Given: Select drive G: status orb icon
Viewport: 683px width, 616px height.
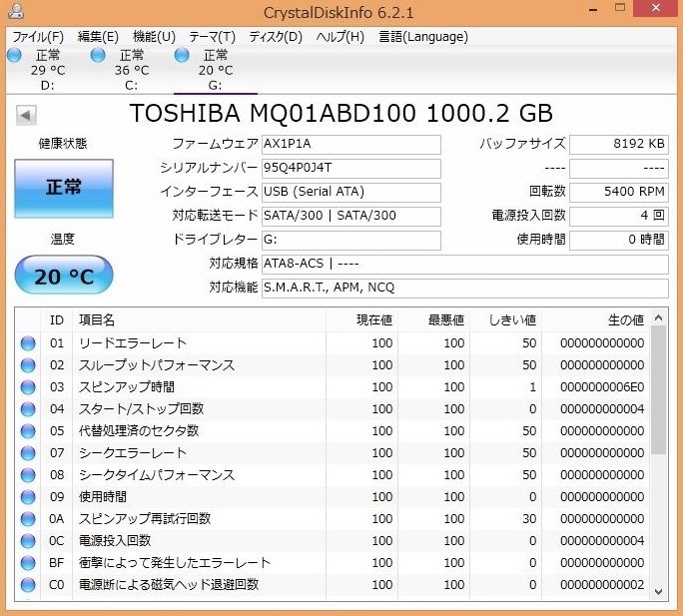Looking at the screenshot, I should click(x=182, y=55).
